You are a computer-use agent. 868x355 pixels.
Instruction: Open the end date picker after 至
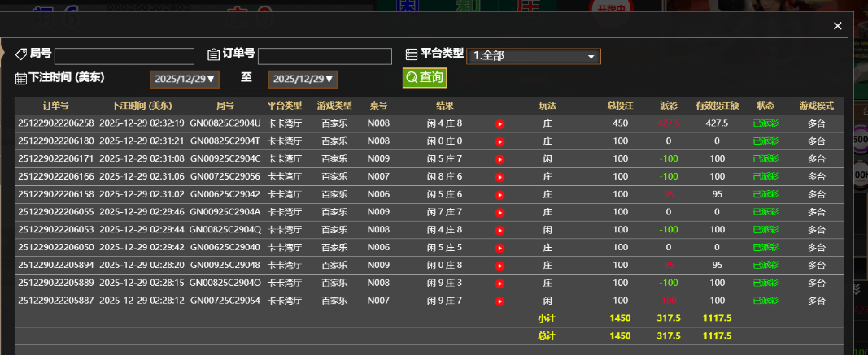[303, 79]
